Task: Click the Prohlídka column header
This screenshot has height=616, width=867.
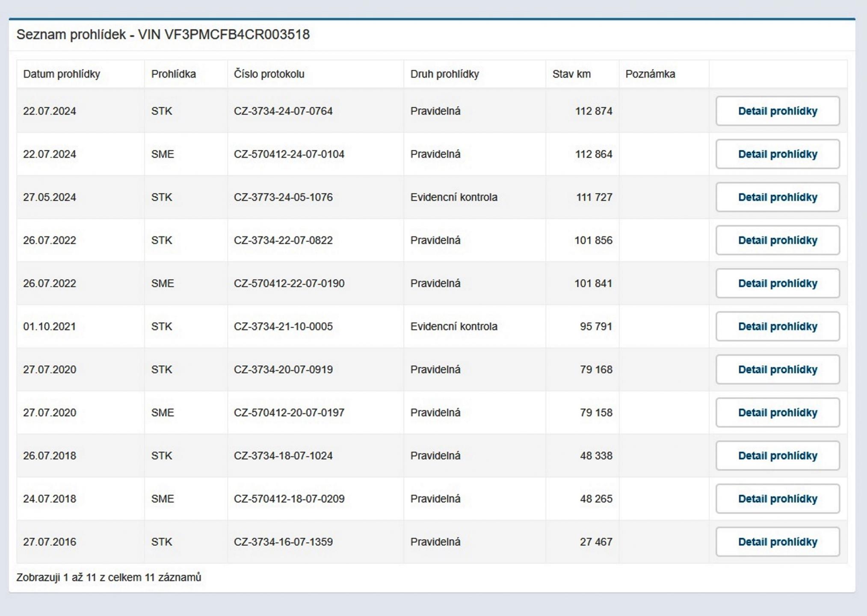Action: (x=173, y=74)
